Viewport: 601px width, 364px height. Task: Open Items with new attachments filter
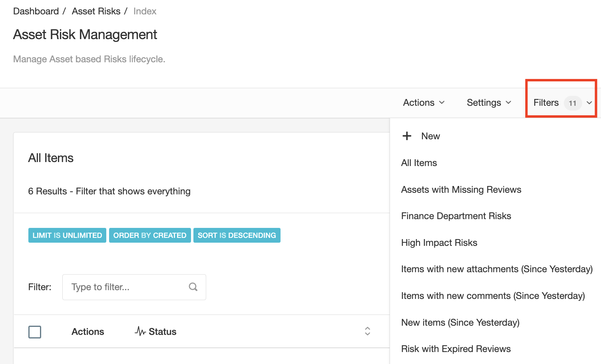tap(496, 269)
